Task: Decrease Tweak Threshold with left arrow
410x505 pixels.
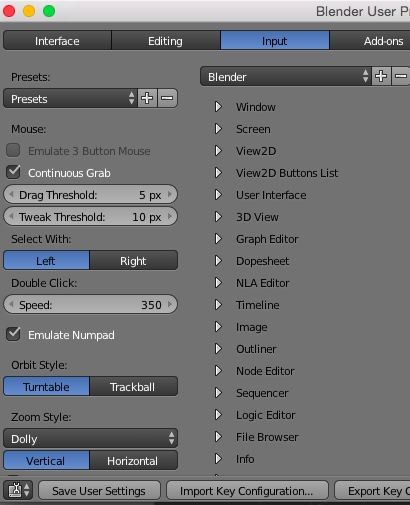Action: pyautogui.click(x=11, y=216)
